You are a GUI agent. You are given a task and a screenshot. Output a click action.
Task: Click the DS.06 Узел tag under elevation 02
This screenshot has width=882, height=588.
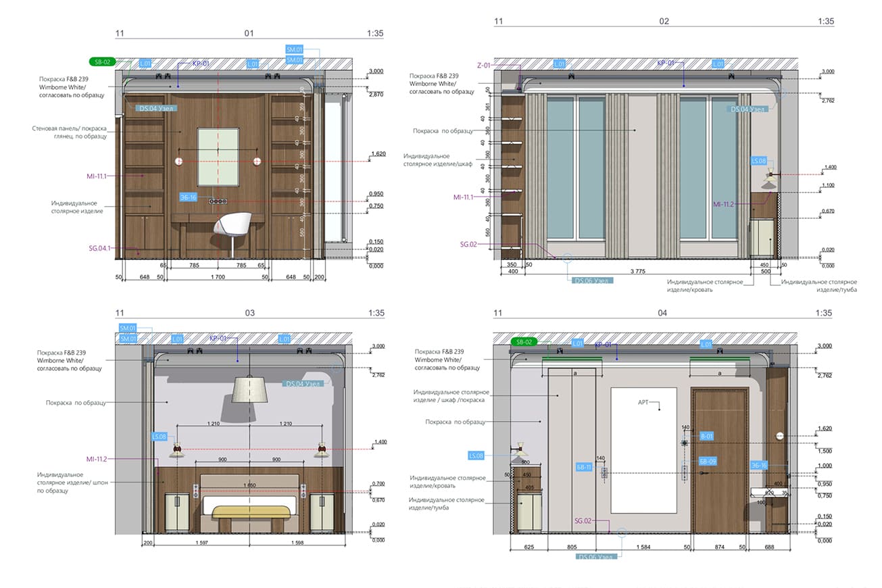pyautogui.click(x=592, y=280)
